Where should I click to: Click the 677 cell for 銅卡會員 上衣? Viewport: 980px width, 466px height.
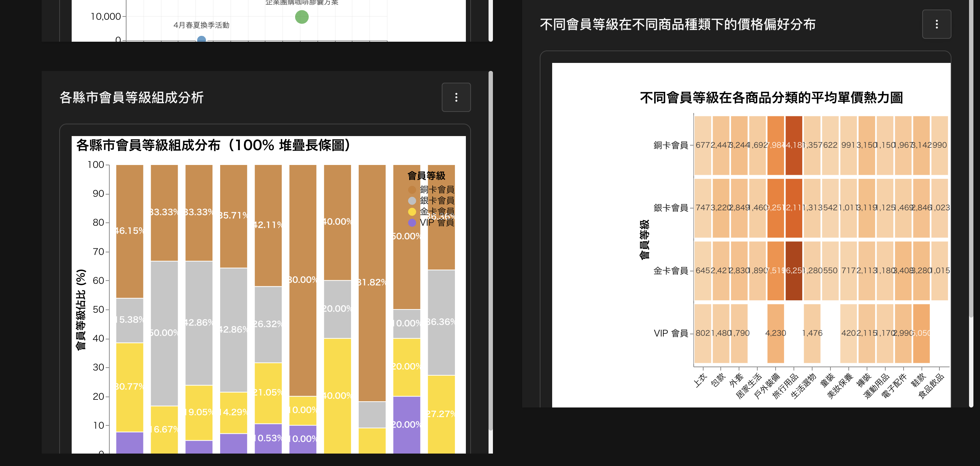tap(703, 145)
